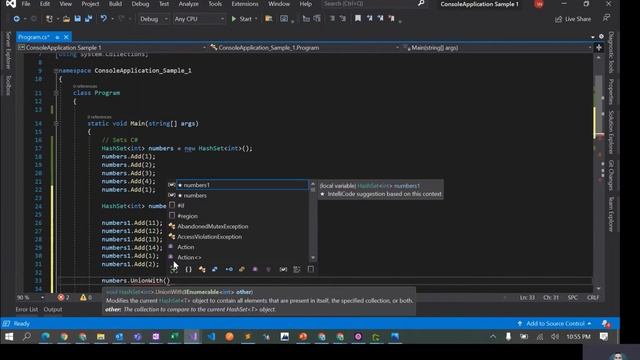Toggle the pin on the Program.cs tab

[x=57, y=37]
